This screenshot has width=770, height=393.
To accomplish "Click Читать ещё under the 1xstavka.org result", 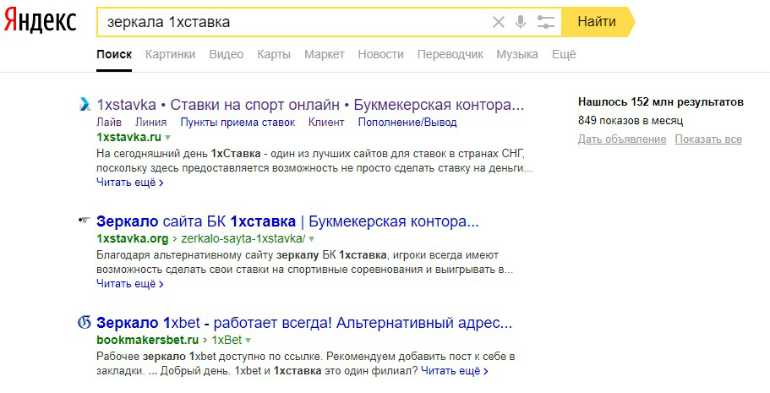I will (x=130, y=283).
